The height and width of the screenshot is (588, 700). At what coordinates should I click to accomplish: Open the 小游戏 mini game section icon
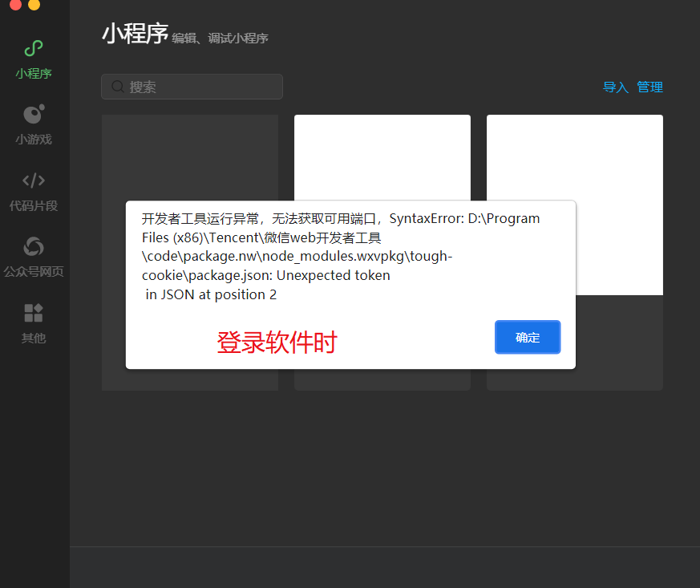coord(34,114)
